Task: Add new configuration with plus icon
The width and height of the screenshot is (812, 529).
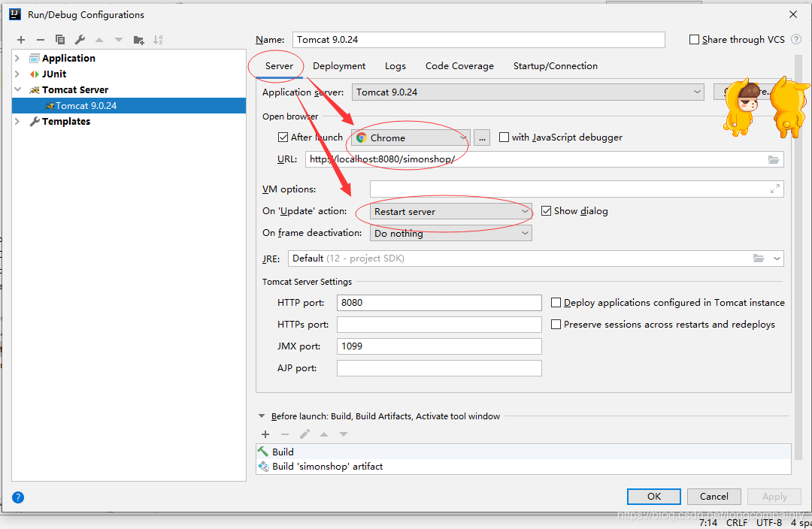Action: (21, 40)
